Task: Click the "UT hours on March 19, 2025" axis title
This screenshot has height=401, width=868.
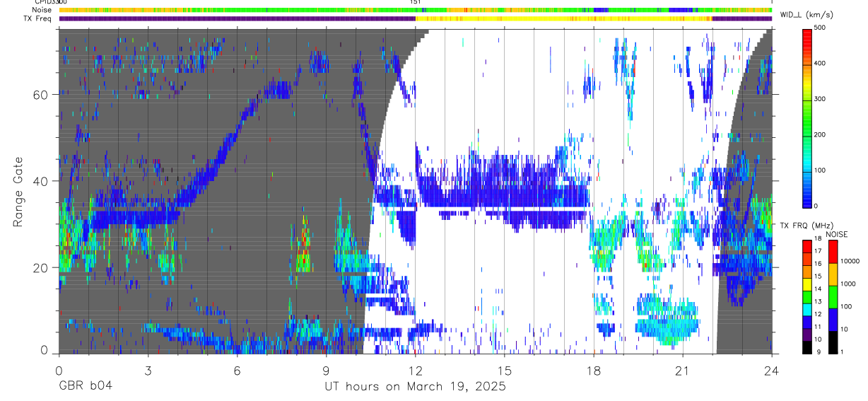Action: click(x=415, y=387)
